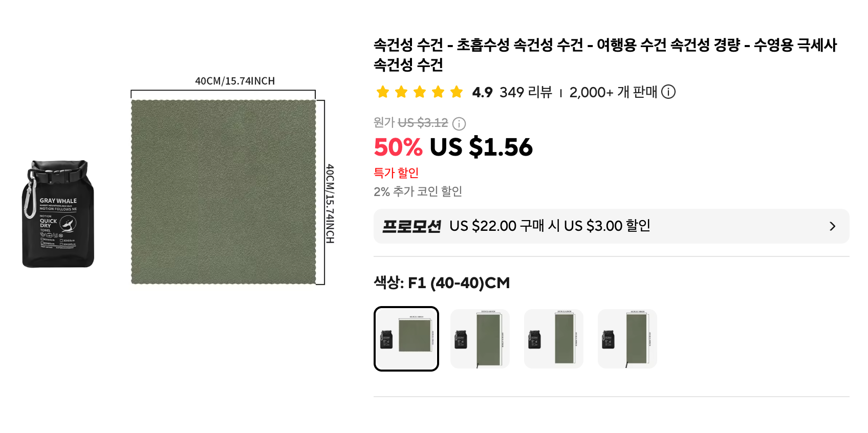
Task: Click the 2% 추가 코인 할인 text
Action: click(x=418, y=191)
